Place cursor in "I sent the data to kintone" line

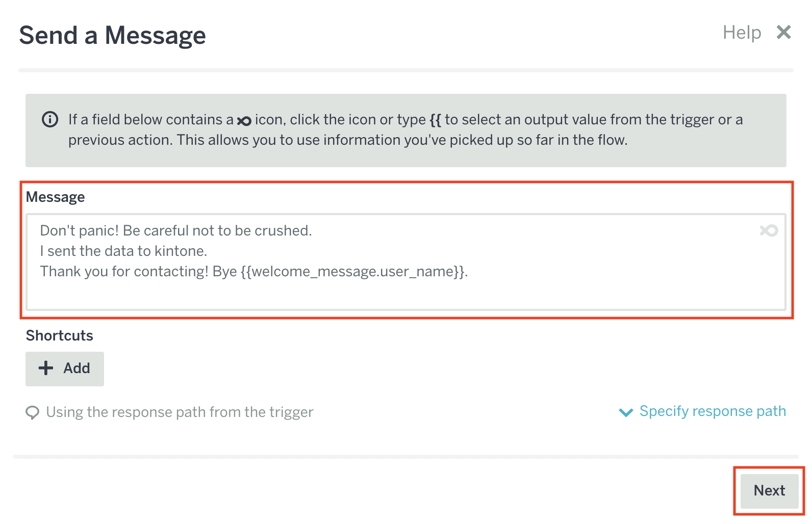point(123,251)
